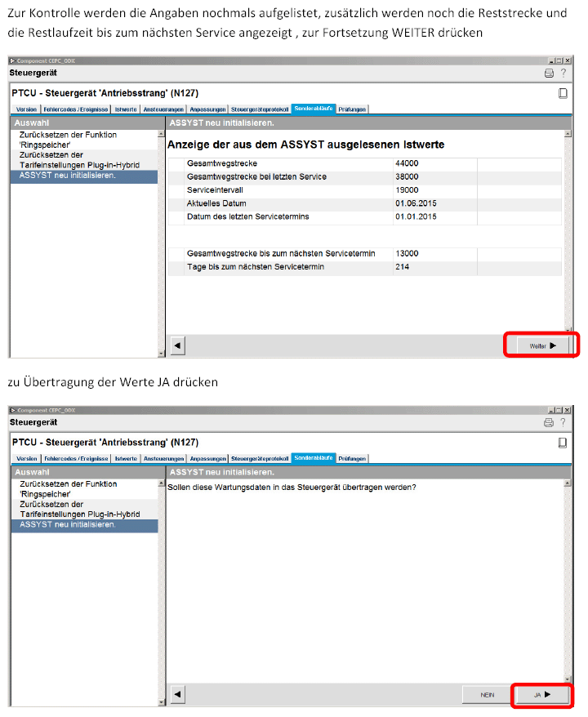588x717 pixels.
Task: Click remaining days value 214
Action: [403, 267]
